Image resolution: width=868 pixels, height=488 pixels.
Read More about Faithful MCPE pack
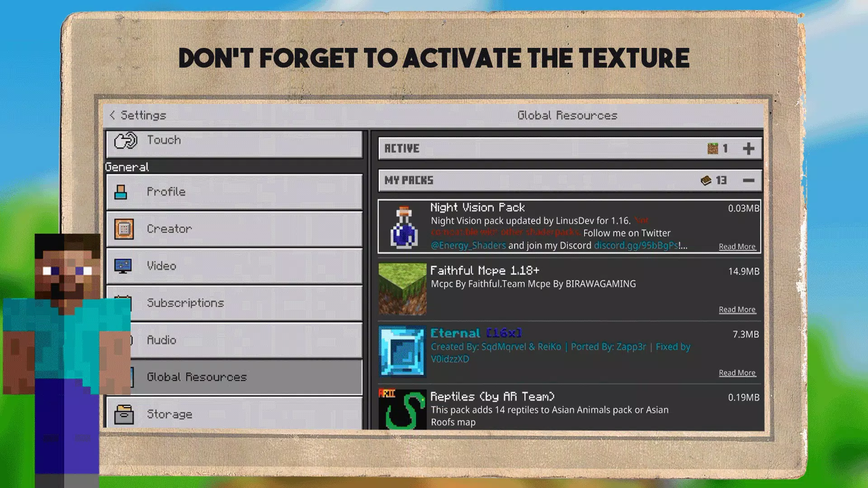pos(737,309)
